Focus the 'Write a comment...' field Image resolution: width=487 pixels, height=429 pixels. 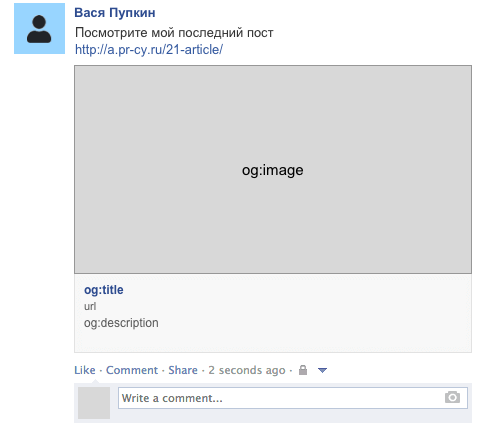293,398
